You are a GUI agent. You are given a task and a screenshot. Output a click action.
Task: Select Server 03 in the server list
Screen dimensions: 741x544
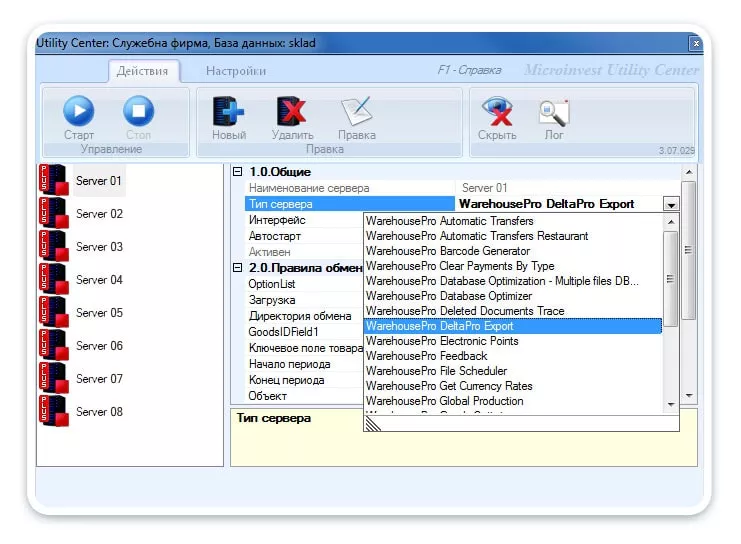point(99,247)
